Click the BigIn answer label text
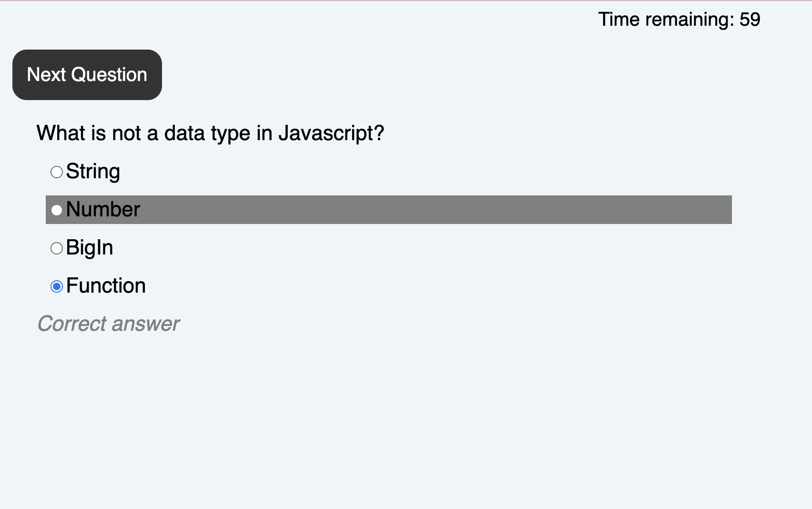Viewport: 812px width, 509px height. click(x=90, y=248)
